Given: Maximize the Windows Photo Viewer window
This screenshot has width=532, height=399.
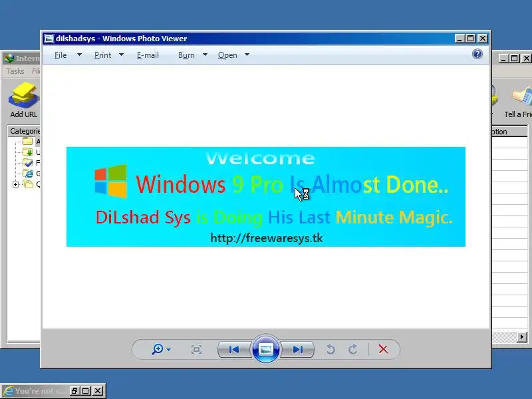Looking at the screenshot, I should pyautogui.click(x=471, y=39).
